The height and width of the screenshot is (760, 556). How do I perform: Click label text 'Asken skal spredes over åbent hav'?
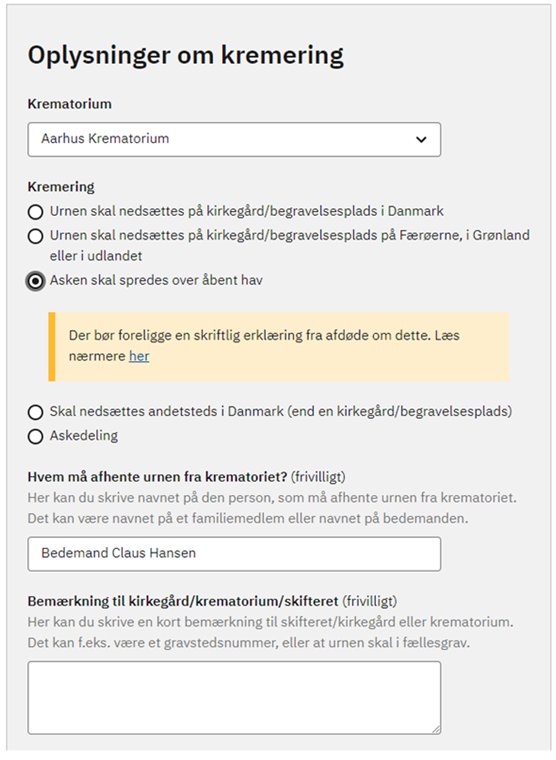[x=156, y=280]
